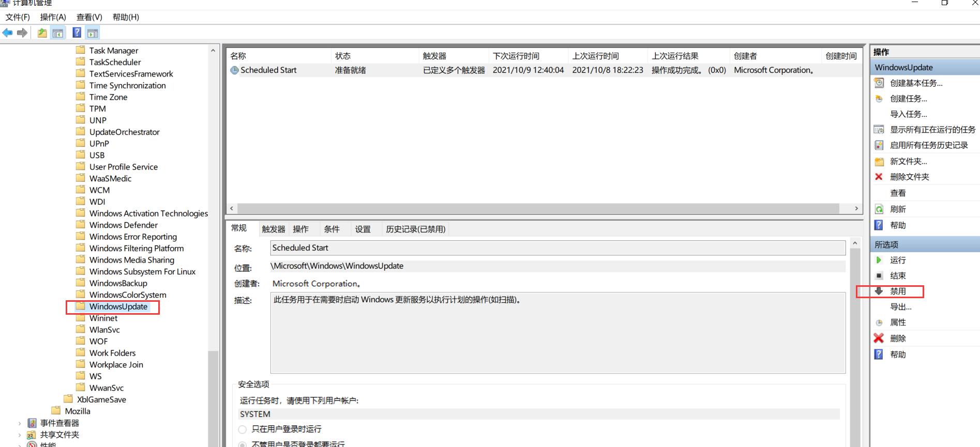
Task: Click the Create Basic Task (创建基本任务) action
Action: (x=916, y=83)
